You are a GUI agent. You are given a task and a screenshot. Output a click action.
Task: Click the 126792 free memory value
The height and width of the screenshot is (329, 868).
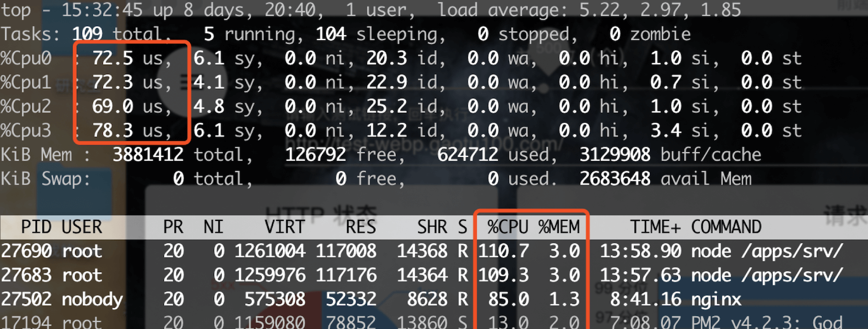tap(315, 155)
